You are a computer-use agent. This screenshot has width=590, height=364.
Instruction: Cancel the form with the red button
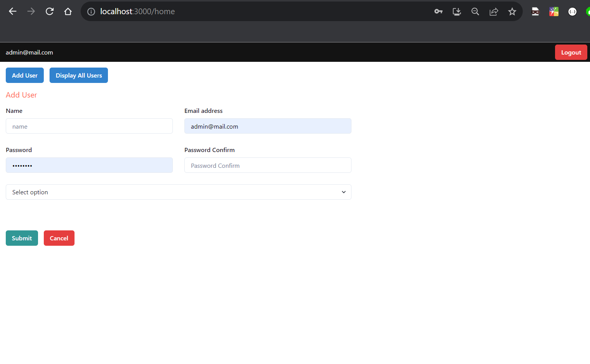pyautogui.click(x=59, y=238)
